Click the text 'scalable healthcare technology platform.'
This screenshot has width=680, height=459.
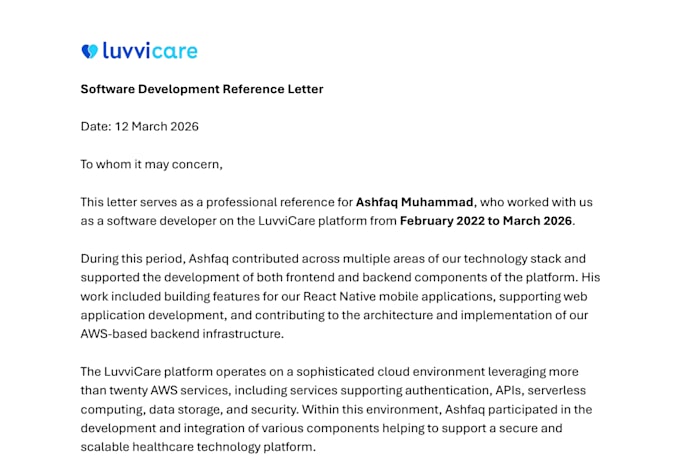(x=198, y=447)
